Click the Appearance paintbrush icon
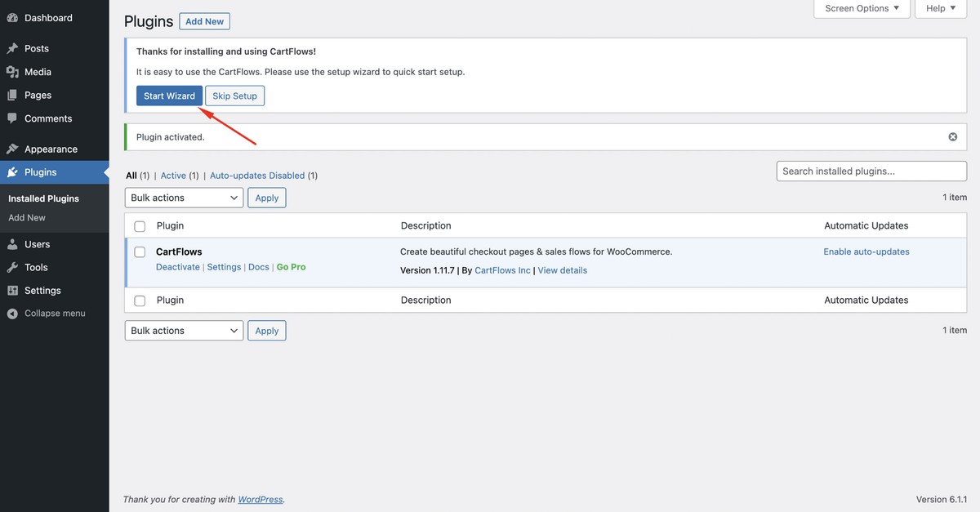 click(x=12, y=149)
